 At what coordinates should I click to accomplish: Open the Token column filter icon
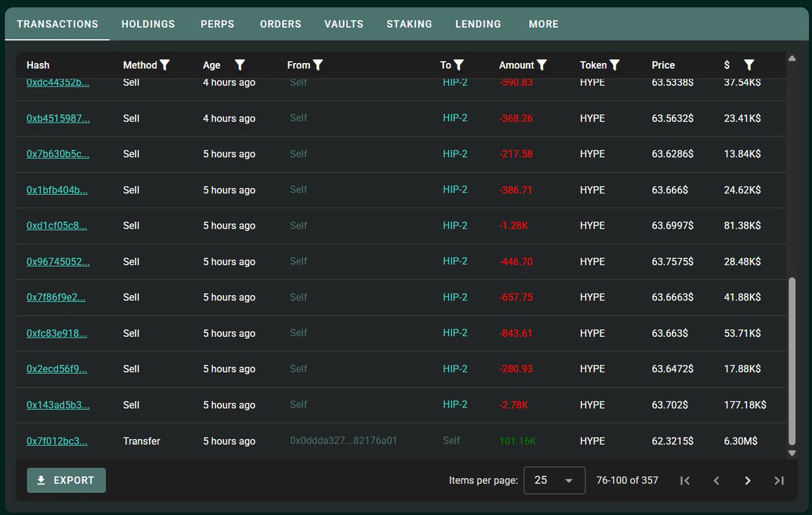[614, 65]
